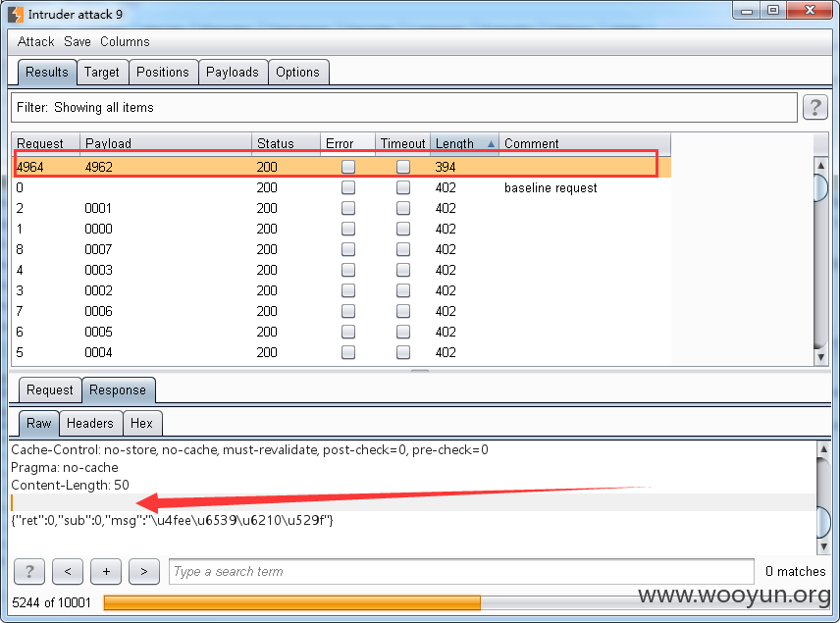Select the Hex response view tab
This screenshot has height=623, width=840.
(142, 423)
